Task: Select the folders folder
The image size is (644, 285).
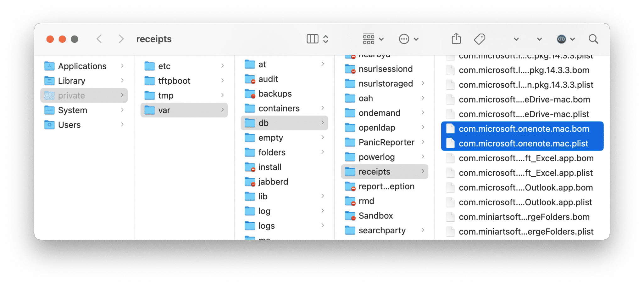Action: pos(284,152)
